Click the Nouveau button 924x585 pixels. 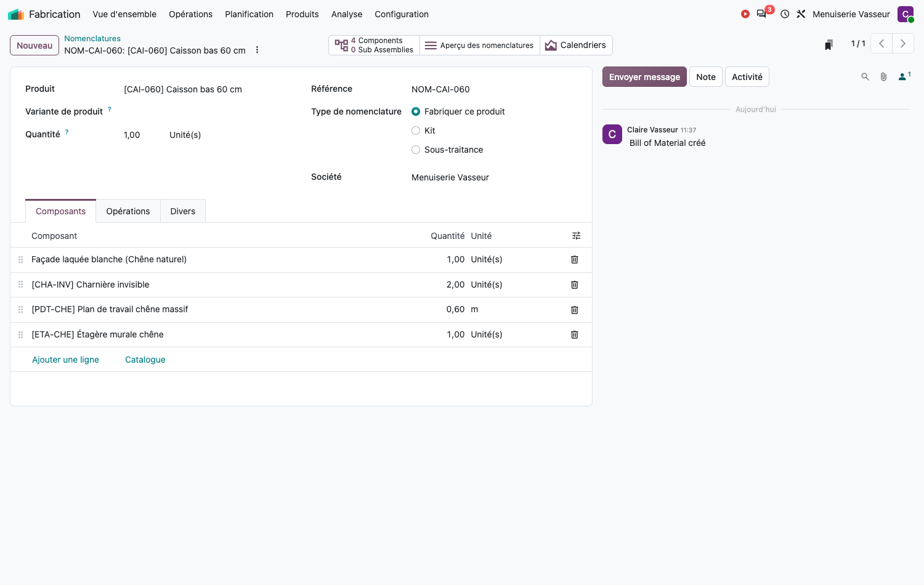click(x=34, y=46)
